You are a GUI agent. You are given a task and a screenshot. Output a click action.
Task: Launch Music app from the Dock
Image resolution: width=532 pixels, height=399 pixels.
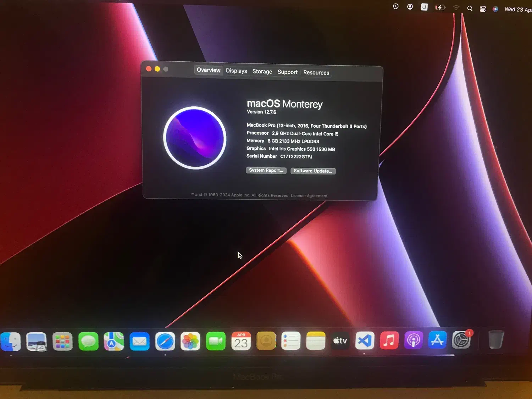tap(389, 340)
